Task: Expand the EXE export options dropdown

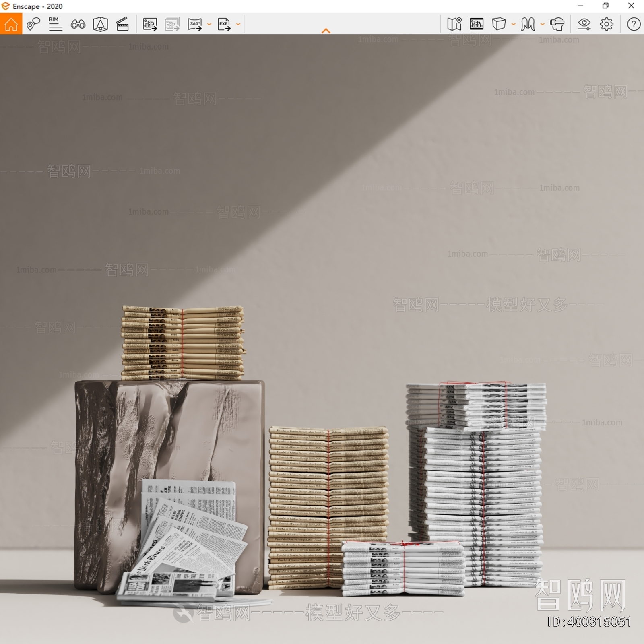Action: click(x=237, y=25)
